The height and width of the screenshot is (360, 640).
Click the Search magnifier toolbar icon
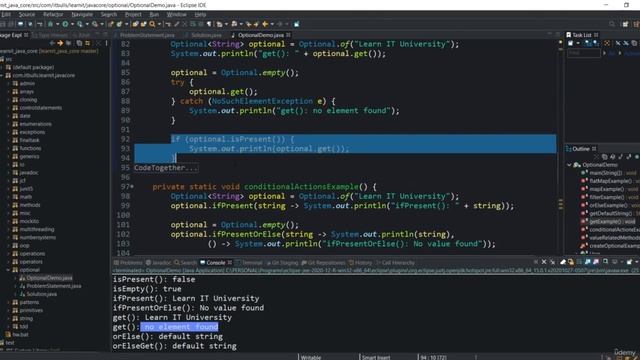(x=153, y=24)
